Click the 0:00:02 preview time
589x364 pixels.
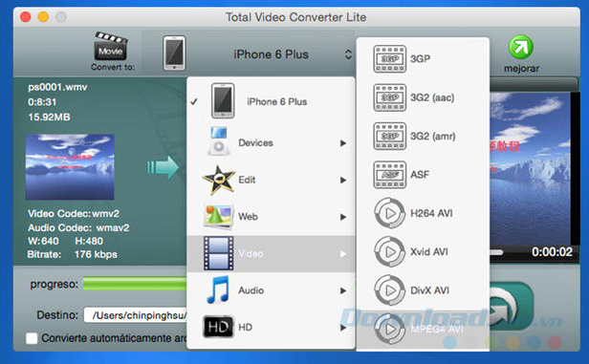pos(552,252)
